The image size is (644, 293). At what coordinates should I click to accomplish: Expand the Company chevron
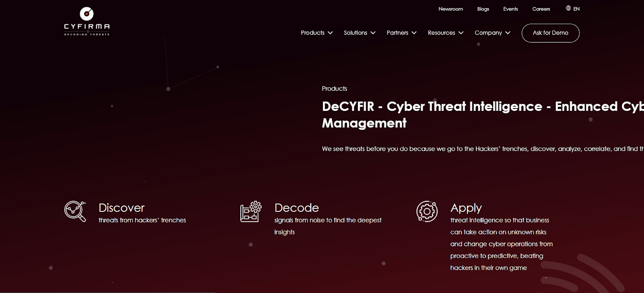(508, 33)
